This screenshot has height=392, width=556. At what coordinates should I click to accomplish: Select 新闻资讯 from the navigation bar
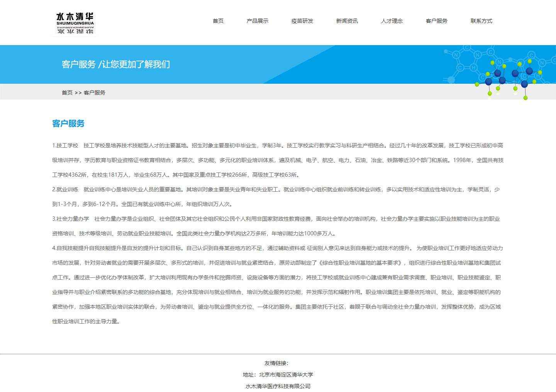(x=347, y=21)
